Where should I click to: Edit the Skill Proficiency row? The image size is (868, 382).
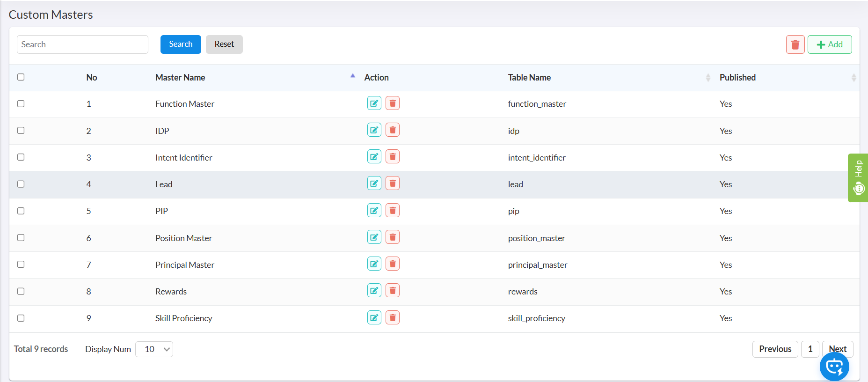(374, 318)
